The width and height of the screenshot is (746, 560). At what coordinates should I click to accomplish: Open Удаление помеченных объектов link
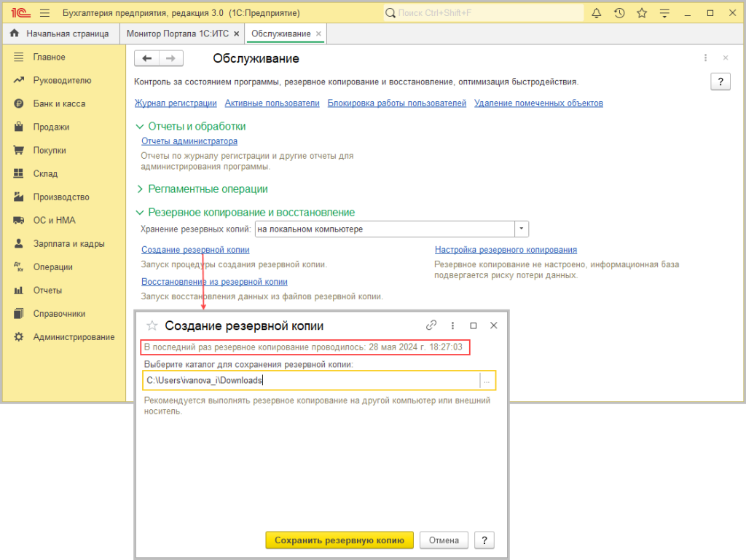click(538, 103)
